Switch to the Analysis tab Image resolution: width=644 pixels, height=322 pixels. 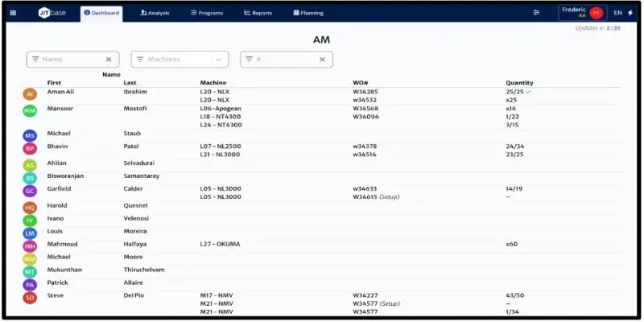click(155, 13)
